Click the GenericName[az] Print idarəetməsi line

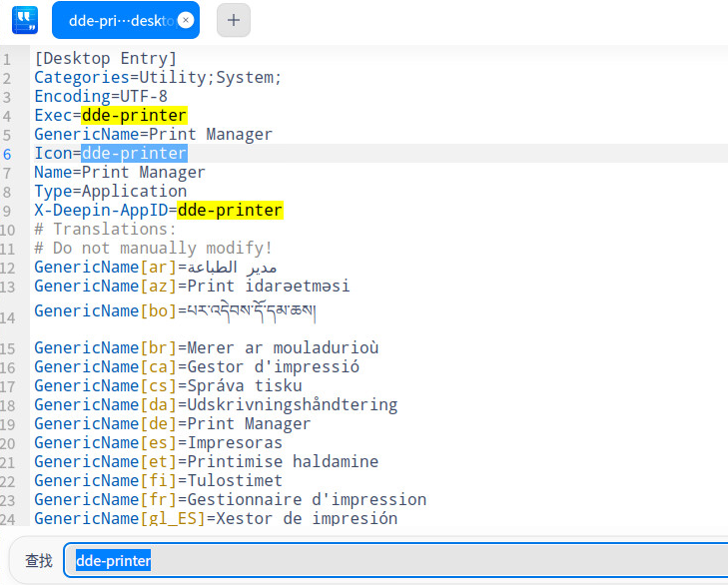[x=192, y=286]
